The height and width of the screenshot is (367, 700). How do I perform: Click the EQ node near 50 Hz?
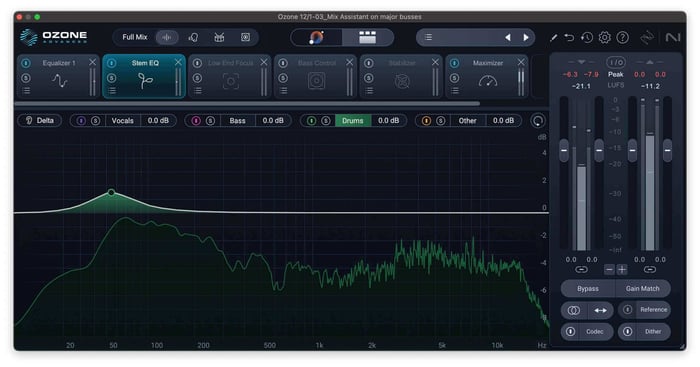111,192
